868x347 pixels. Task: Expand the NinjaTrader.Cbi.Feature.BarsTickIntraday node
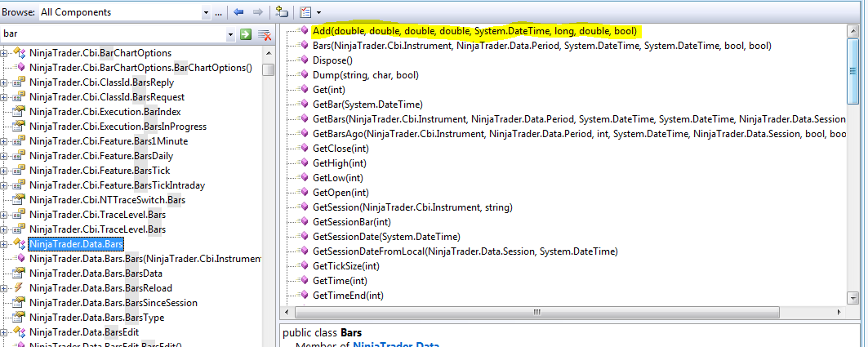pyautogui.click(x=4, y=185)
